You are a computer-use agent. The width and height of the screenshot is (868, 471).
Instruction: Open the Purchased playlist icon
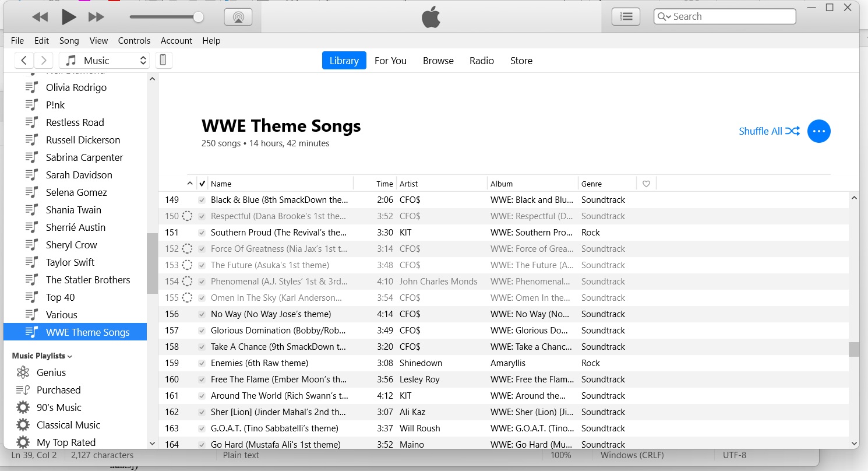[x=23, y=390]
